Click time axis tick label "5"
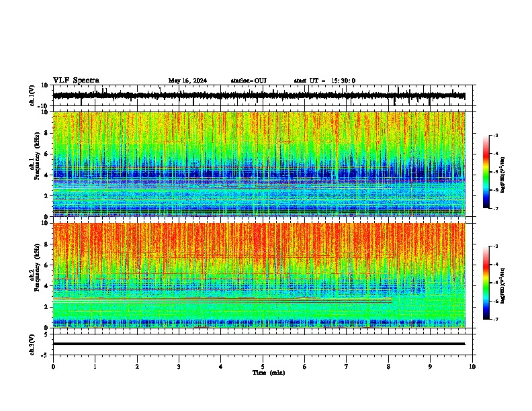Viewport: 532px width, 411px height. [263, 367]
